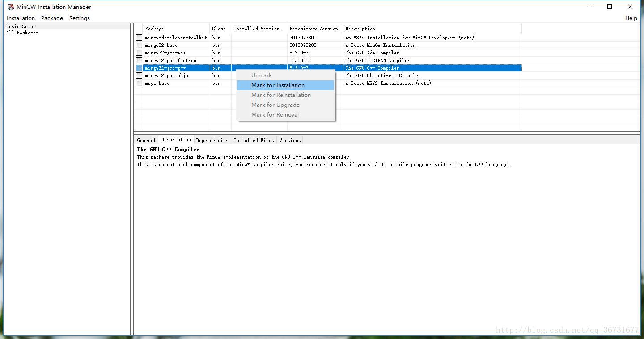Select mingw32-gcc-objc package name

pos(166,75)
